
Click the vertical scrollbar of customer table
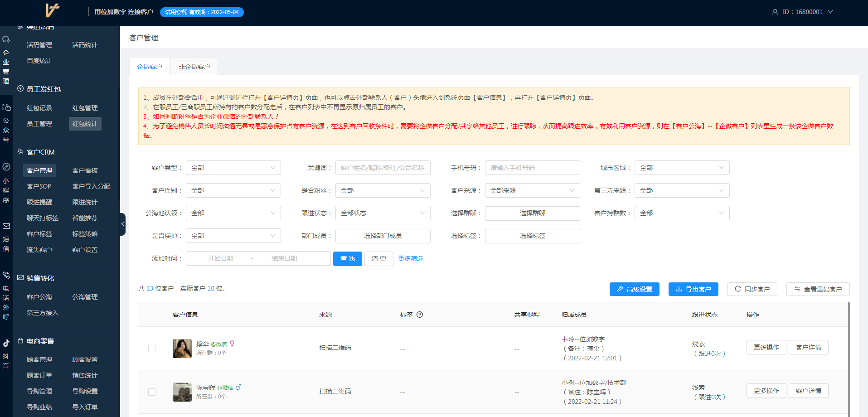(x=849, y=359)
